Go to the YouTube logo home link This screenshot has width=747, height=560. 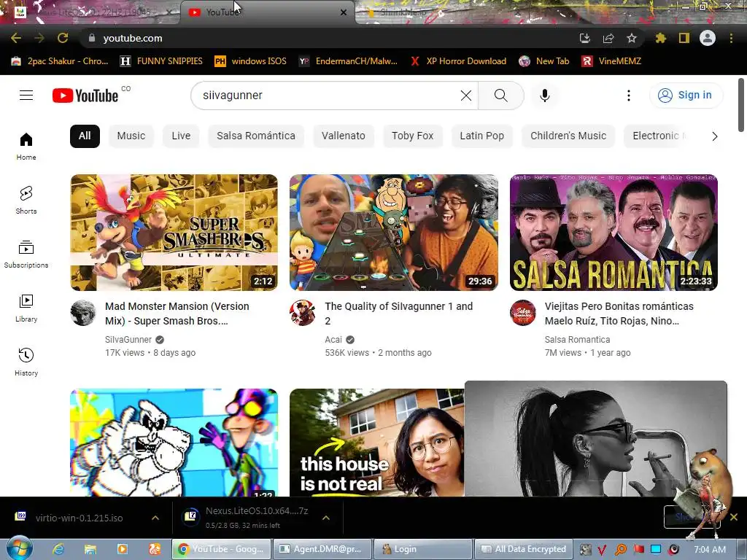coord(85,96)
